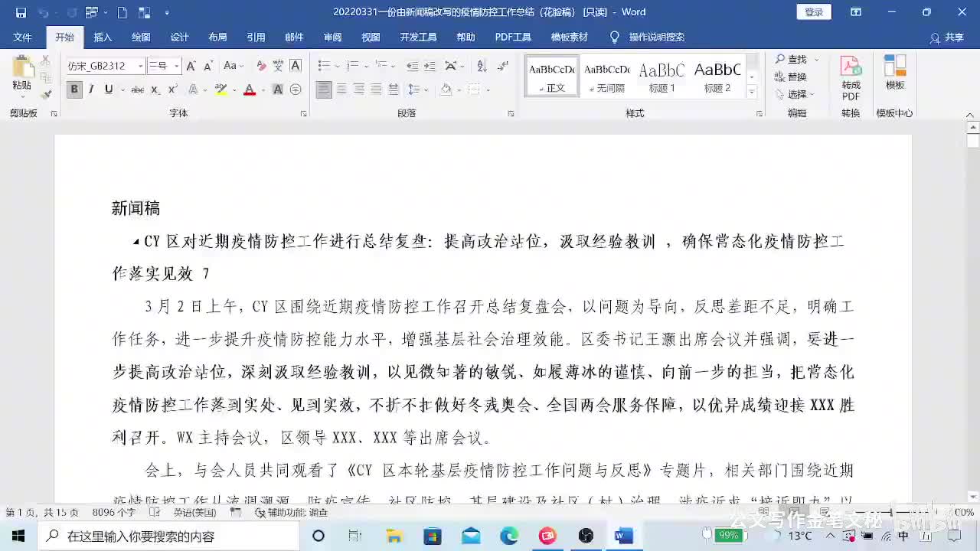This screenshot has height=551, width=980.
Task: Click the Word icon on taskbar
Action: [x=624, y=536]
